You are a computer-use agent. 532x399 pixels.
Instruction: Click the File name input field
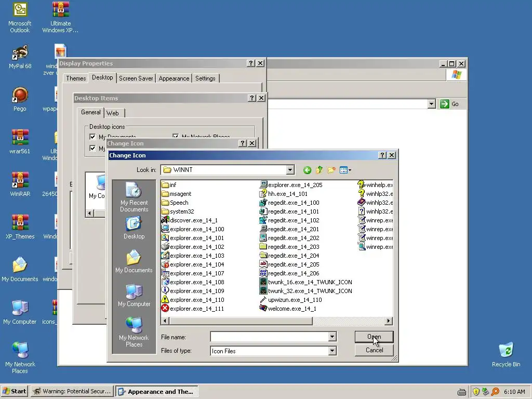coord(270,337)
